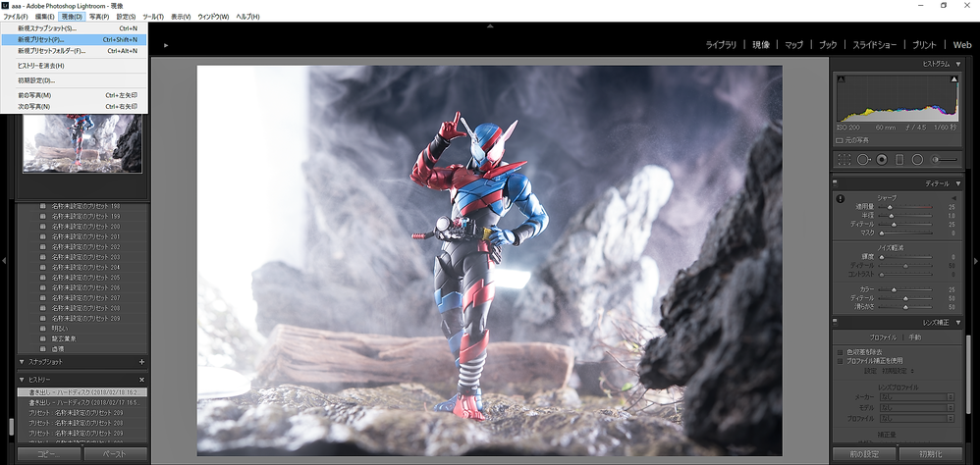Click the navigator preview thumbnail
The height and width of the screenshot is (465, 980).
pos(82,144)
